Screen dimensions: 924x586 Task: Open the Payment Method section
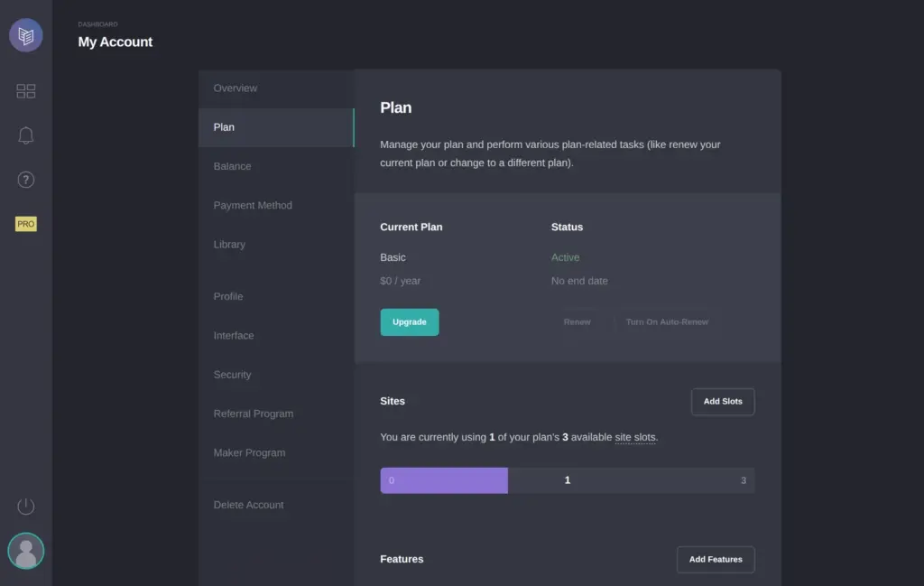[x=276, y=205]
